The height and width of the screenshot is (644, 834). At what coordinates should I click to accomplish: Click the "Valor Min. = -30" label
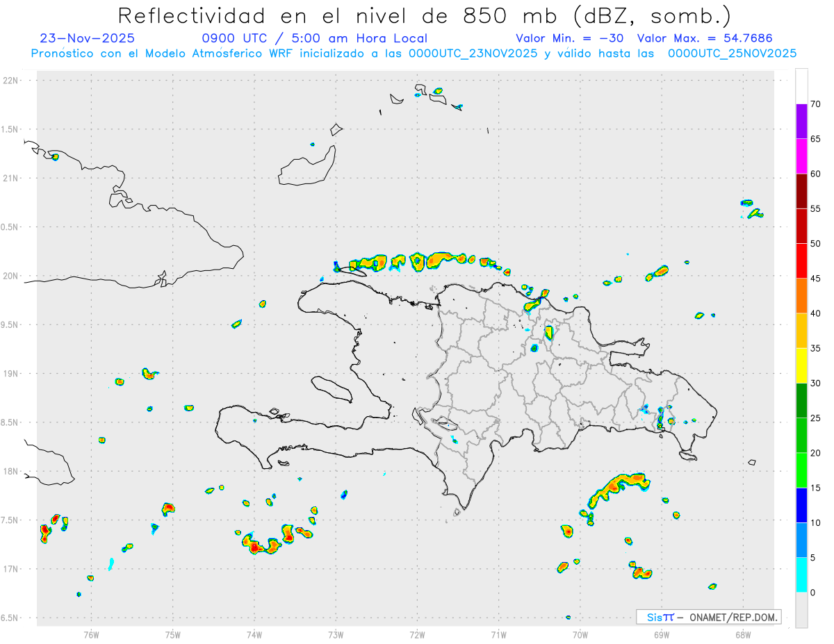570,38
